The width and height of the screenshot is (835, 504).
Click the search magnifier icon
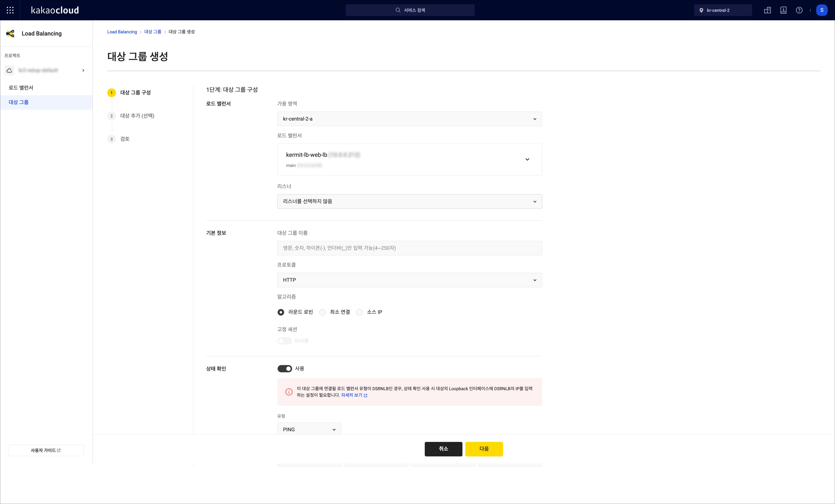pos(398,10)
